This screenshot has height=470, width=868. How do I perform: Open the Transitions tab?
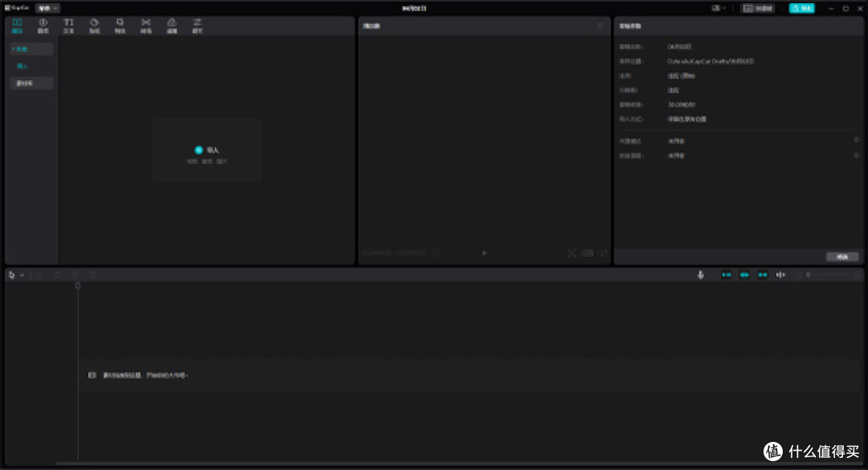[x=145, y=26]
